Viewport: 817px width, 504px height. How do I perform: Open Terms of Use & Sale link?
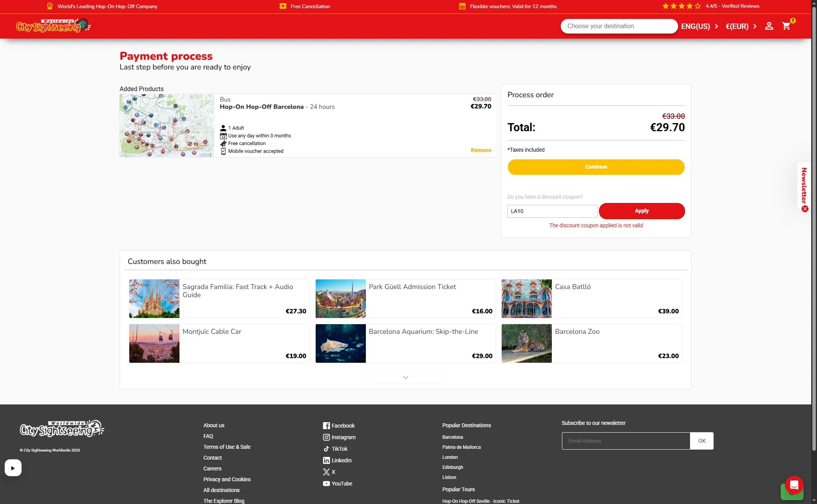tap(227, 447)
